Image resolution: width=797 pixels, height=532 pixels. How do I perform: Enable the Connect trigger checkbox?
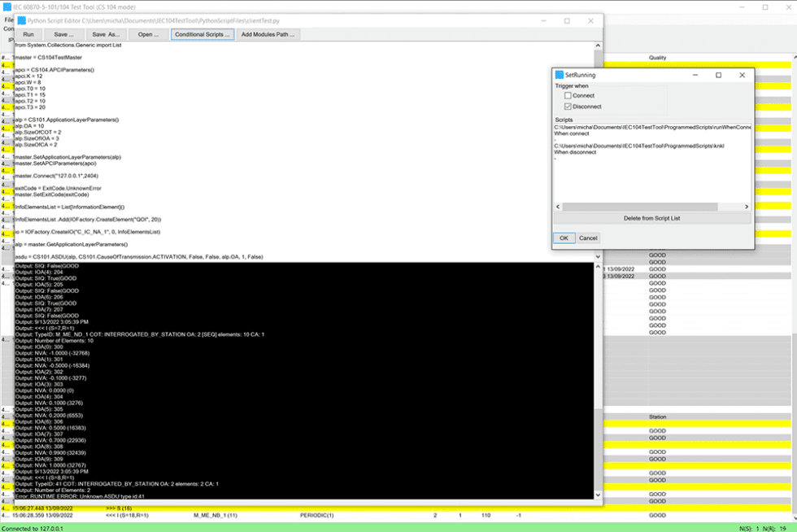(567, 95)
